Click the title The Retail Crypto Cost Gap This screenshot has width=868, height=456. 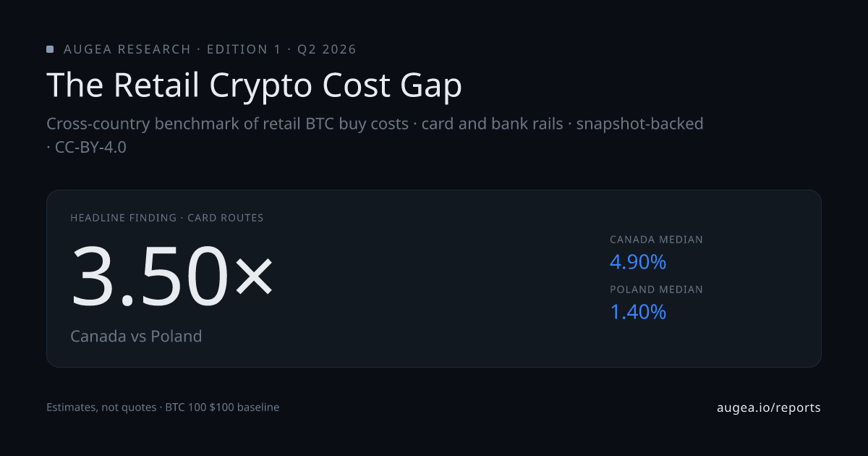[254, 85]
